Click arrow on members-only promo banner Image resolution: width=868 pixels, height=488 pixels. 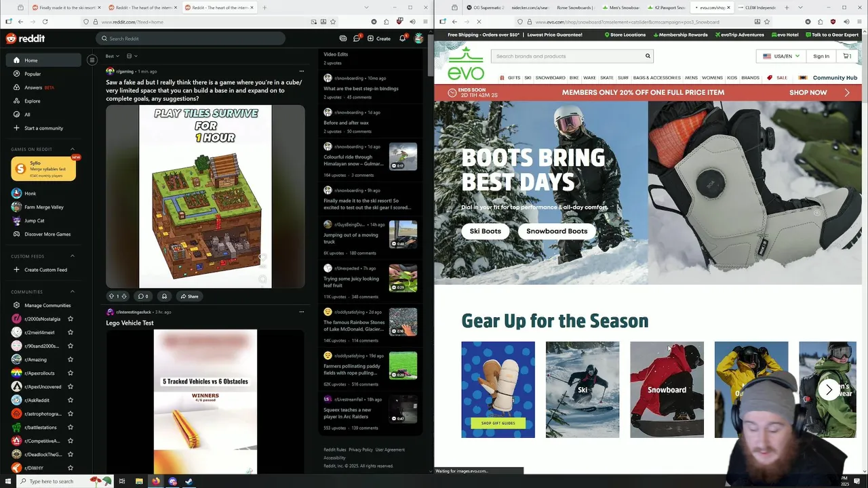coord(847,92)
